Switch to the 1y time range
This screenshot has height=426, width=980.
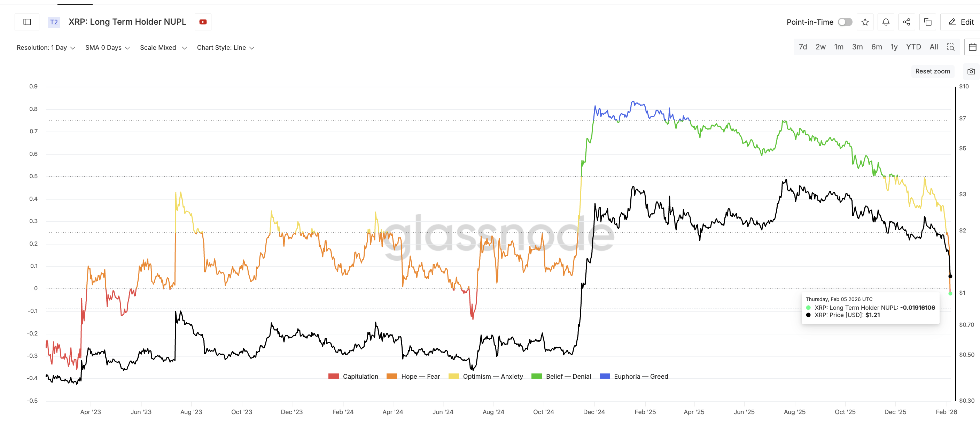[894, 47]
